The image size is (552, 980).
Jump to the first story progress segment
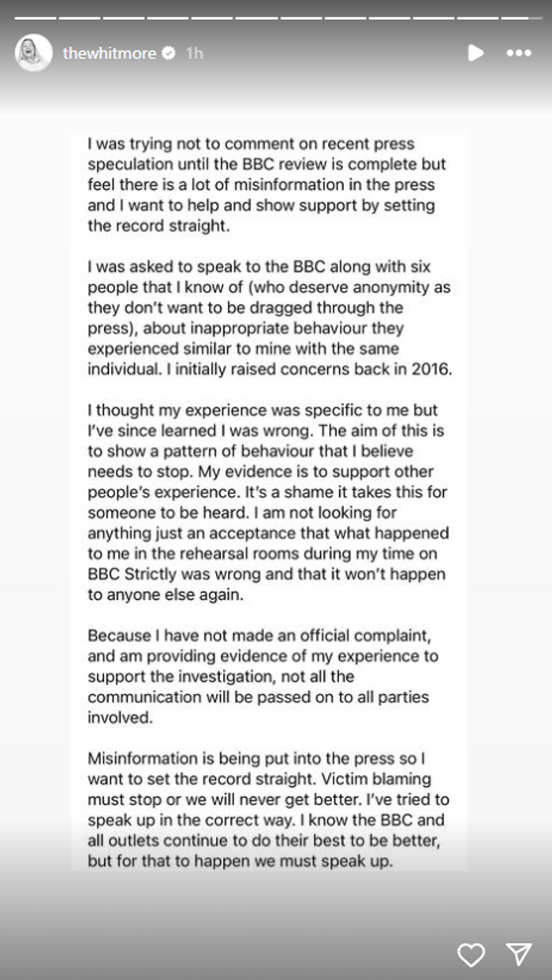[x=35, y=17]
